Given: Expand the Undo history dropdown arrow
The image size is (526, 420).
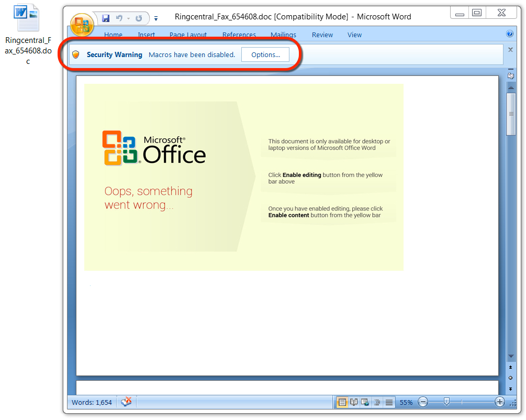Looking at the screenshot, I should click(x=128, y=18).
